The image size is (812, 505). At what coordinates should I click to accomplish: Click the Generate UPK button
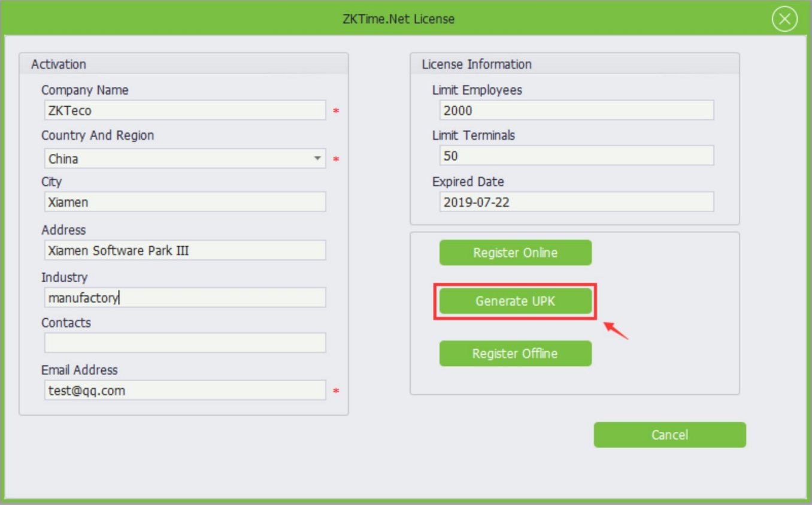(515, 301)
